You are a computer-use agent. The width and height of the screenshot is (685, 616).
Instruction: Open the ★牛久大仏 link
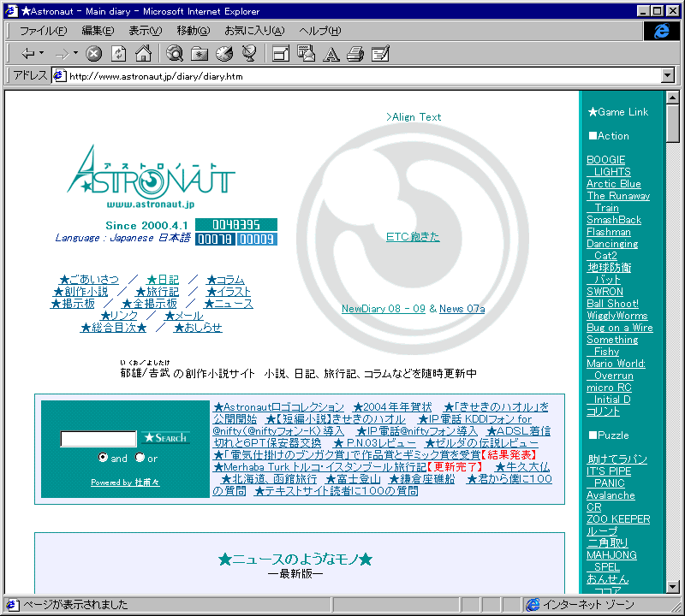(x=522, y=466)
